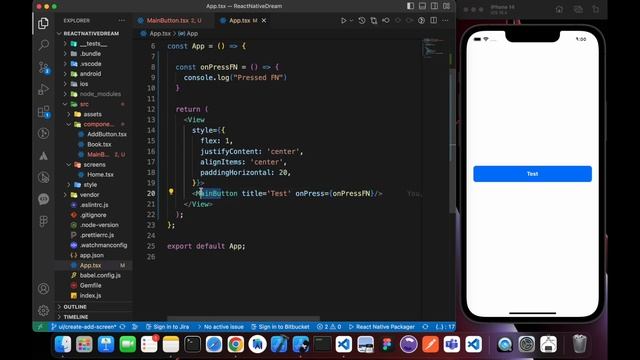Open the chat bubble icon in activity bar
Image resolution: width=640 pixels, height=360 pixels.
[43, 199]
